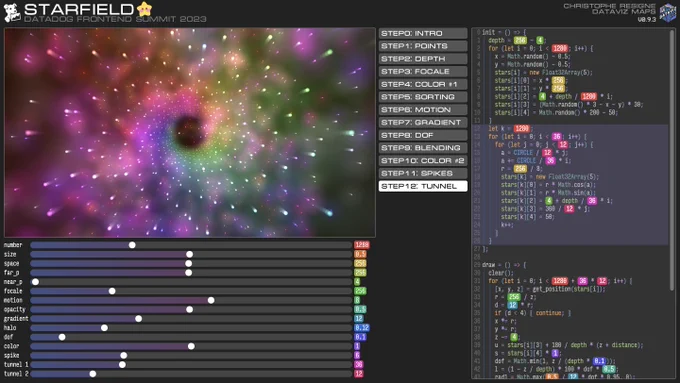The width and height of the screenshot is (680, 383).
Task: Click the 36 value badge of tunnel 1
Action: click(359, 365)
